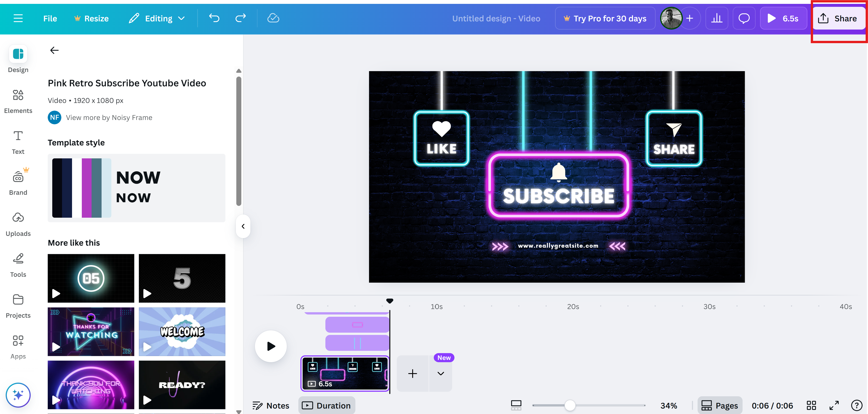Collapse the side panel with the chevron
The height and width of the screenshot is (414, 868).
coord(243,226)
